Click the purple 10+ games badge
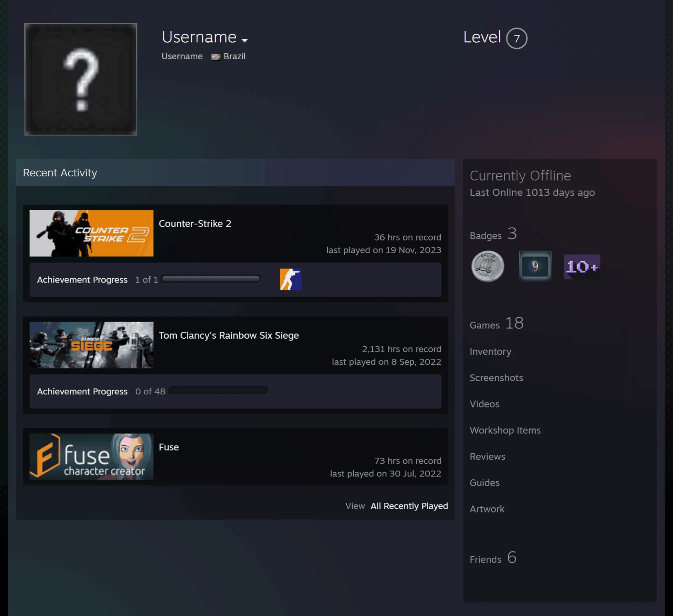The height and width of the screenshot is (616, 673). point(582,267)
